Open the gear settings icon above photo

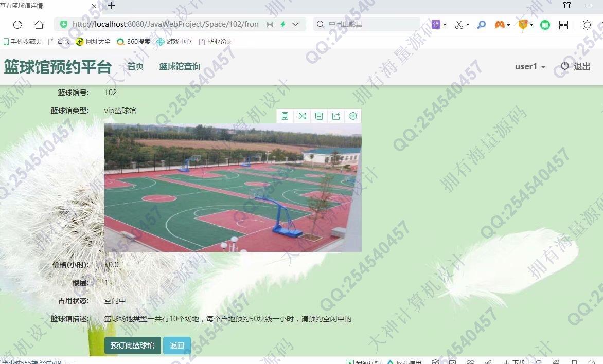point(353,116)
